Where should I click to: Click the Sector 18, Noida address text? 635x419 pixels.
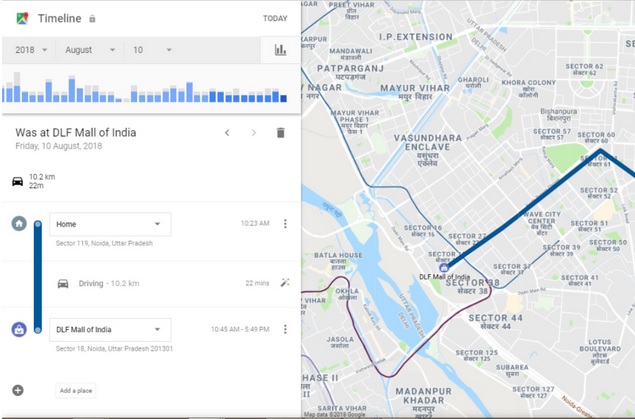(x=114, y=349)
